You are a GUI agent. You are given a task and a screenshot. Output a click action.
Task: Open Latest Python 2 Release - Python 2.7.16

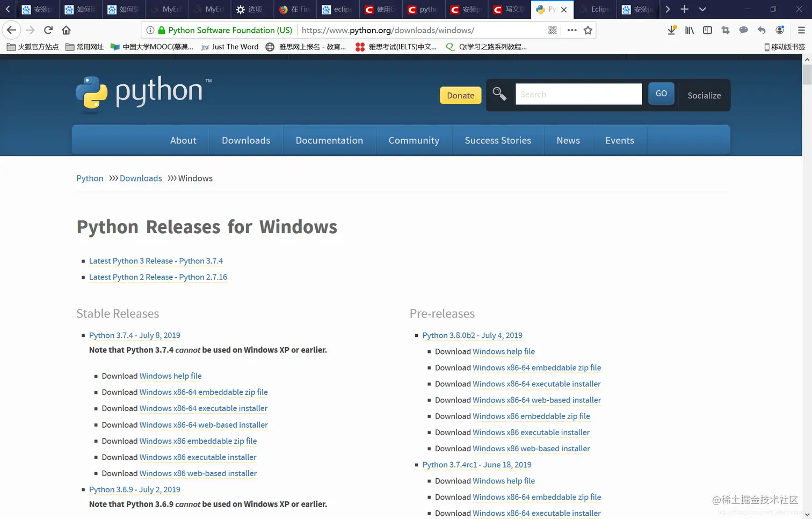(158, 277)
